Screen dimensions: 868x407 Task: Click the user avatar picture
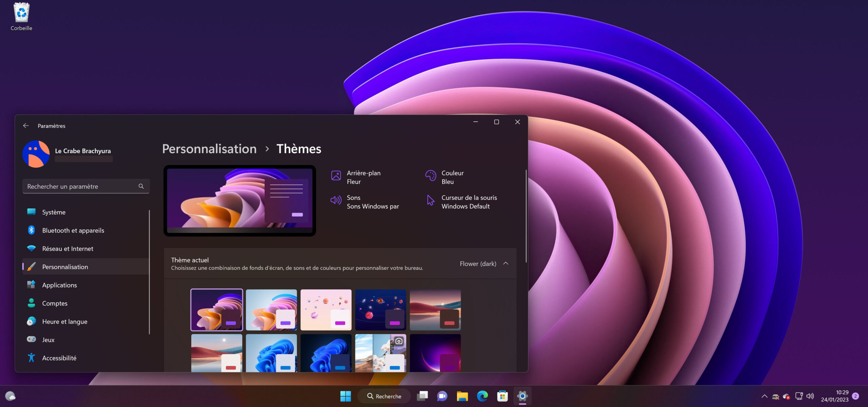[36, 154]
